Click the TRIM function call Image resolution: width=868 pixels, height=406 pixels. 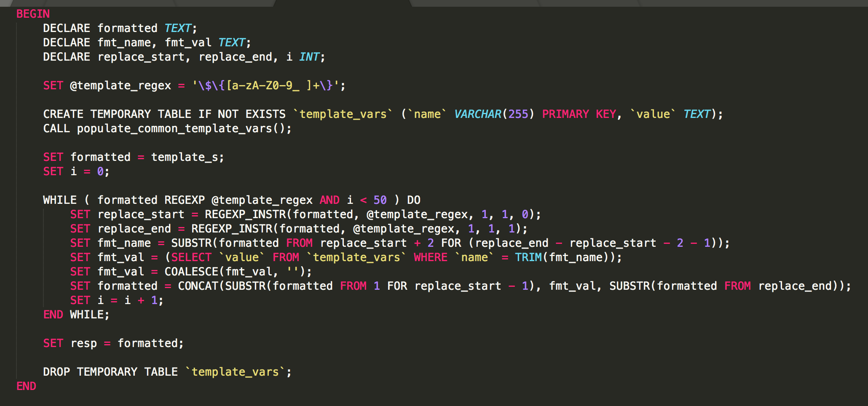(x=528, y=257)
